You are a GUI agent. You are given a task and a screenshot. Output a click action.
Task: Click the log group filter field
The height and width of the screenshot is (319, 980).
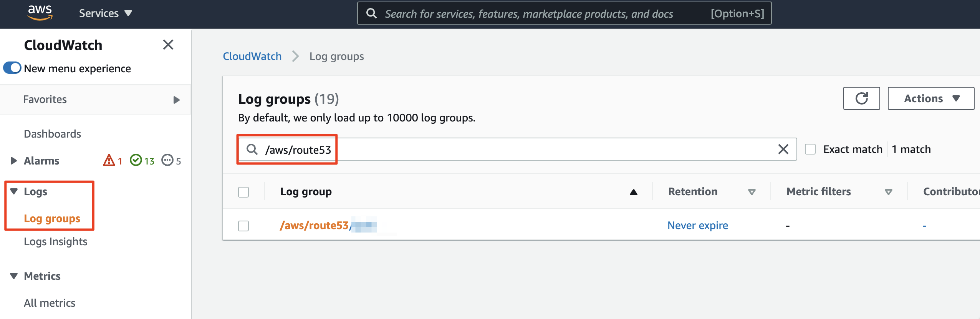click(517, 149)
